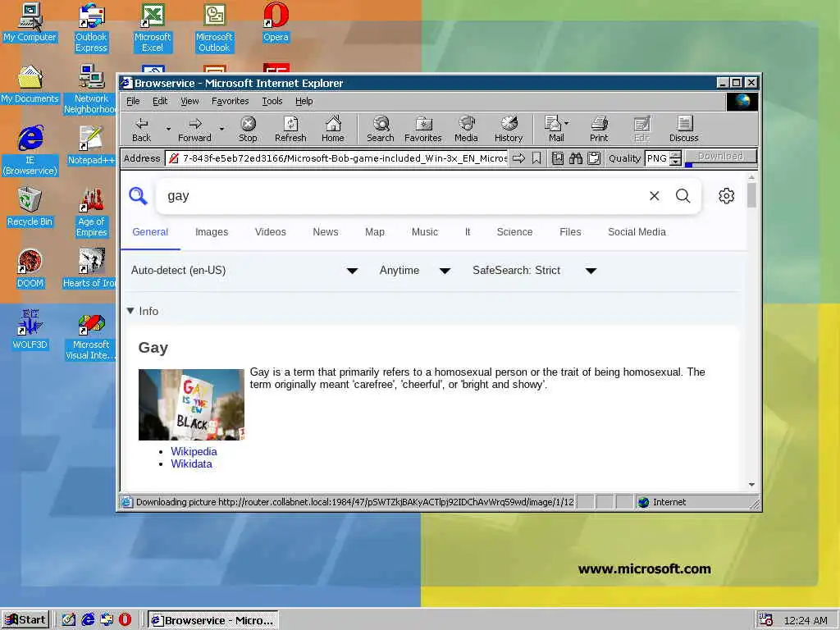Open the Wikidata link
Screen dimensions: 840x630
(191, 464)
